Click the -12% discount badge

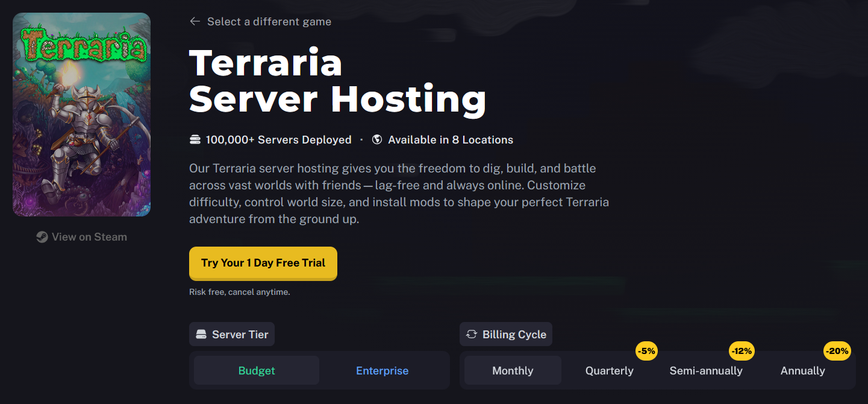tap(742, 351)
